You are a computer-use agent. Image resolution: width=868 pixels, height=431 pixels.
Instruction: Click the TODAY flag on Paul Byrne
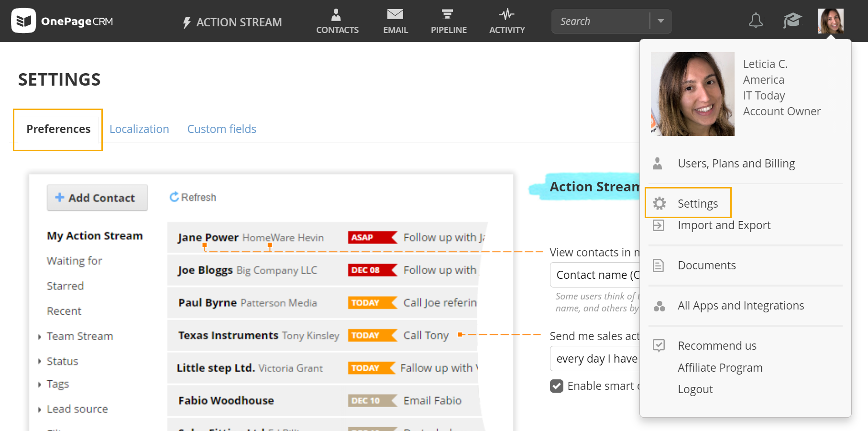tap(373, 302)
